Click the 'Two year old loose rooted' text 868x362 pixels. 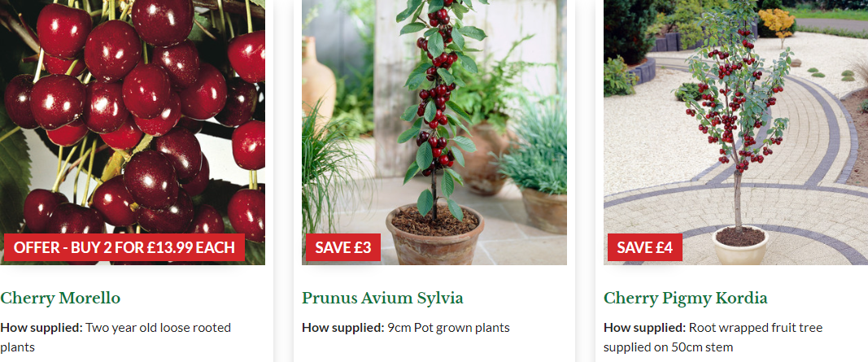159,328
